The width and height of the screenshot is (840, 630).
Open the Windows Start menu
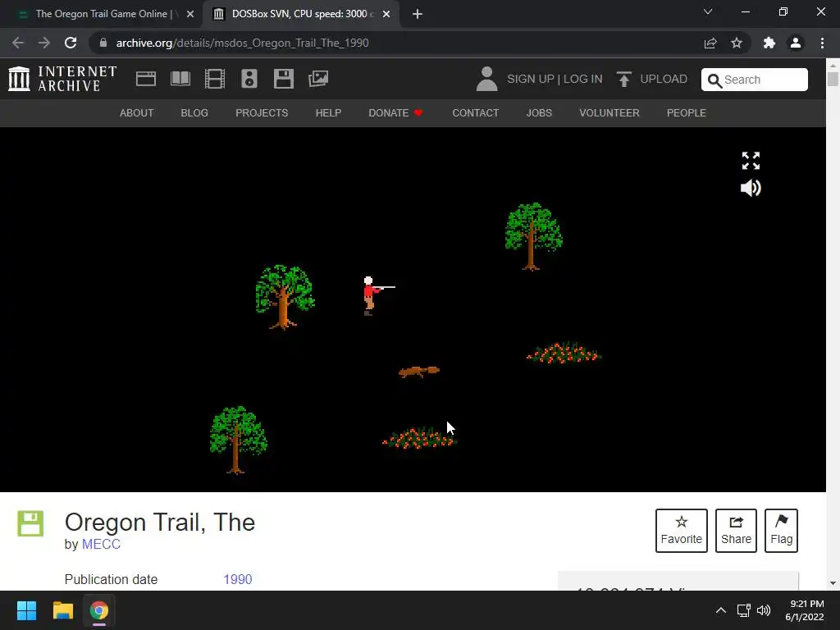[x=26, y=610]
